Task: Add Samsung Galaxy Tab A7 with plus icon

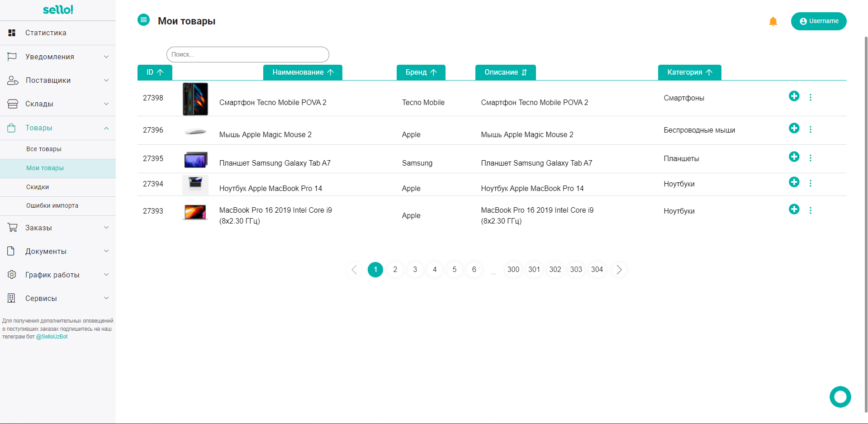Action: tap(794, 157)
